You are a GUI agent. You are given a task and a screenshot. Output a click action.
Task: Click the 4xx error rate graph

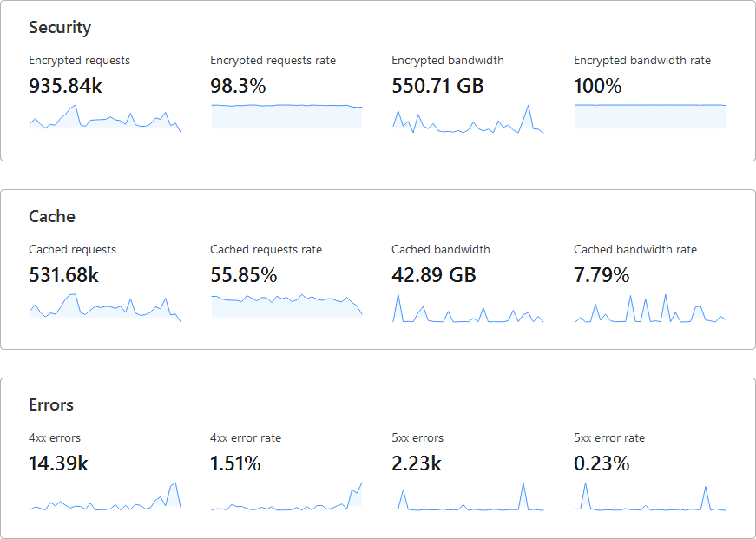tap(286, 496)
